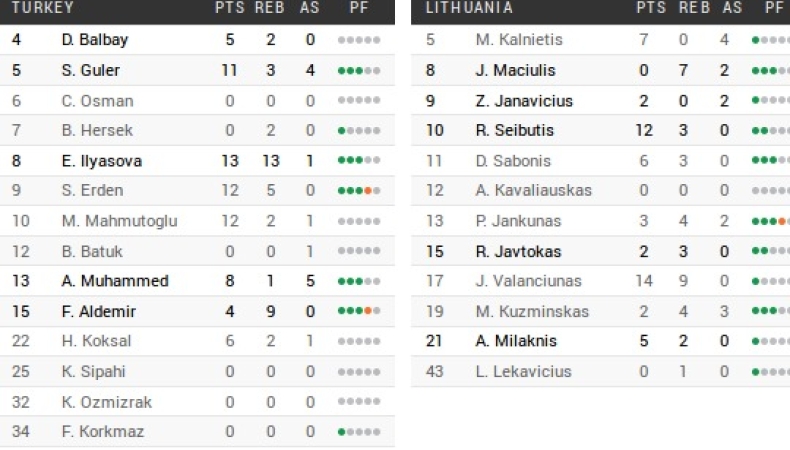Screen dimensions: 790x450
Task: Click A. Muhammed's personal fouls dots
Action: 359,282
